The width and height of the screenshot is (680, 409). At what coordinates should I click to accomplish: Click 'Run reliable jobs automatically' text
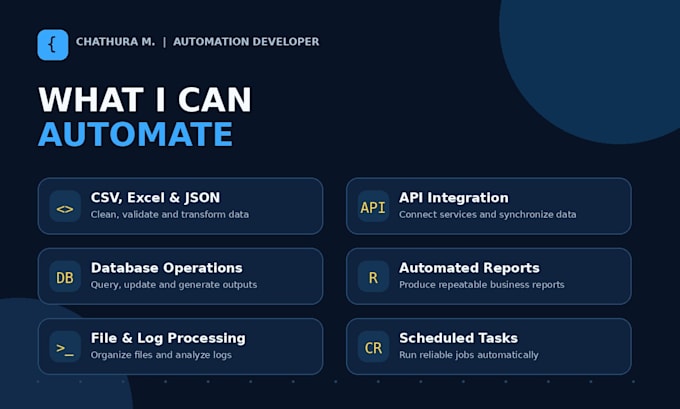(468, 355)
